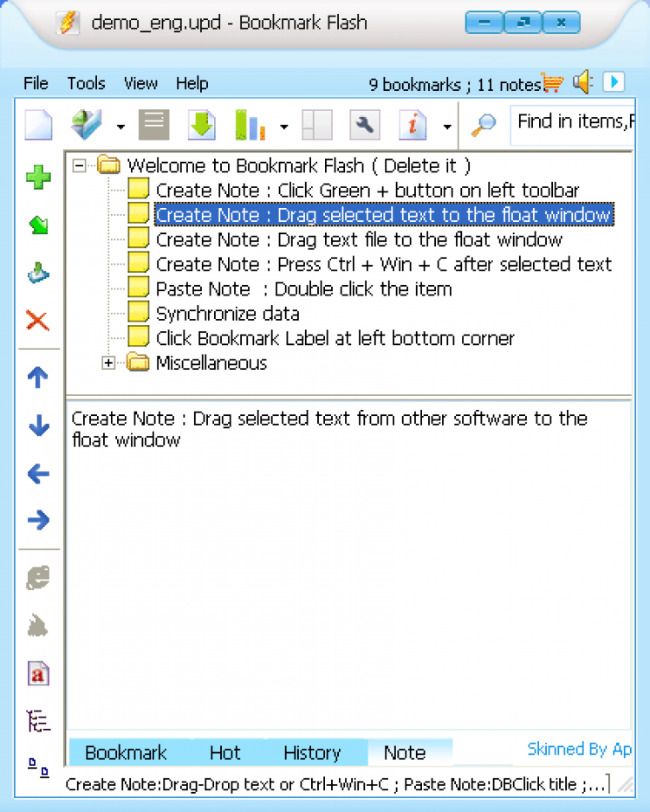
Task: Click inside the note content text area
Action: pos(348,564)
